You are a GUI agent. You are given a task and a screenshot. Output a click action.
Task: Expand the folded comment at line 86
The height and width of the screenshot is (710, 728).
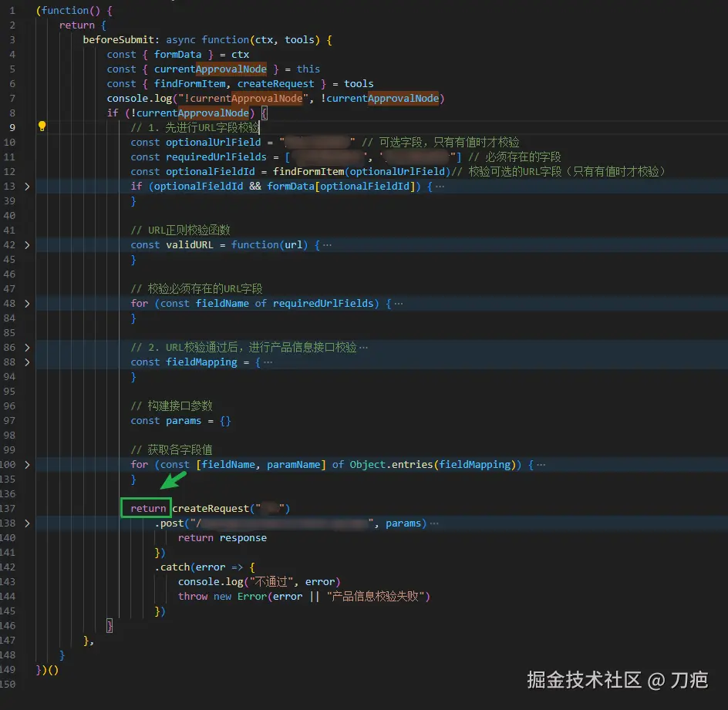tap(28, 348)
